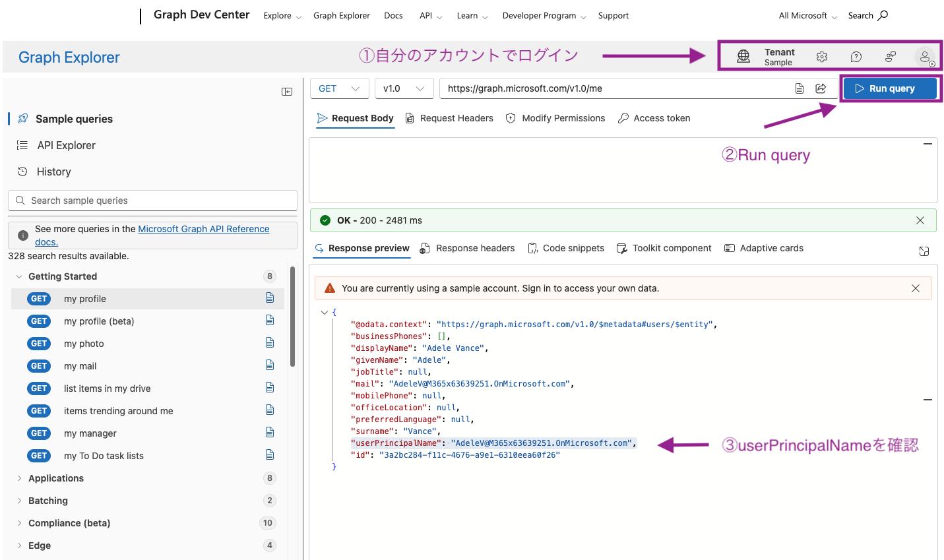Click the help question mark icon
This screenshot has height=560, width=944.
(856, 57)
